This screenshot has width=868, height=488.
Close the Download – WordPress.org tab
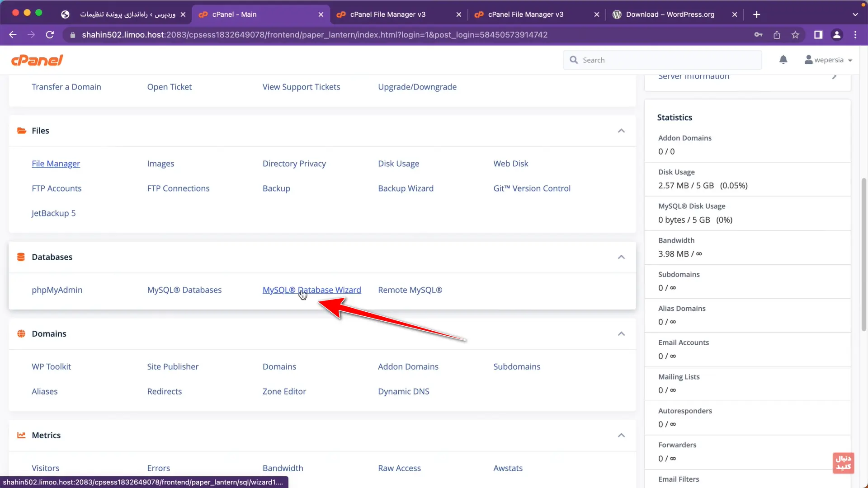pyautogui.click(x=735, y=14)
